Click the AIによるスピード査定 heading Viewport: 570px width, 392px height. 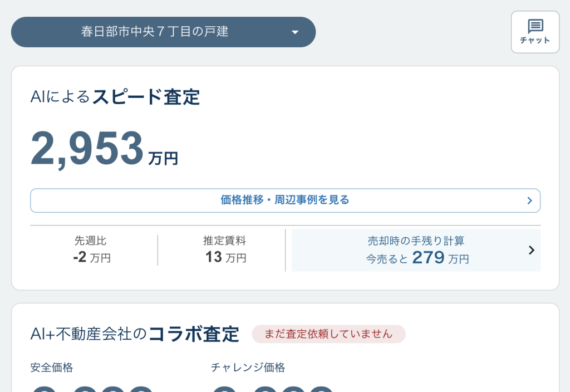115,97
